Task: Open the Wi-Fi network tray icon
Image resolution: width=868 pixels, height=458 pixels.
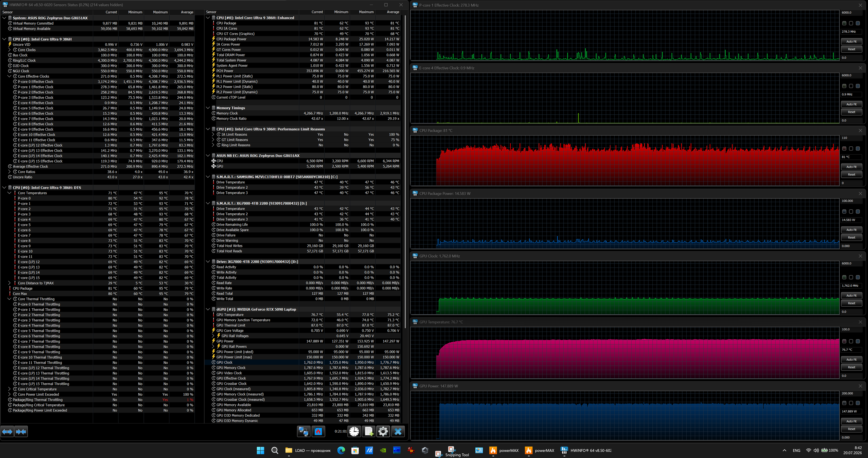Action: (x=808, y=450)
